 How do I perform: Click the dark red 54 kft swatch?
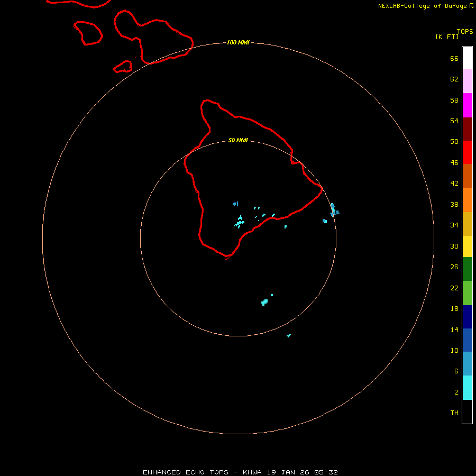coord(467,129)
